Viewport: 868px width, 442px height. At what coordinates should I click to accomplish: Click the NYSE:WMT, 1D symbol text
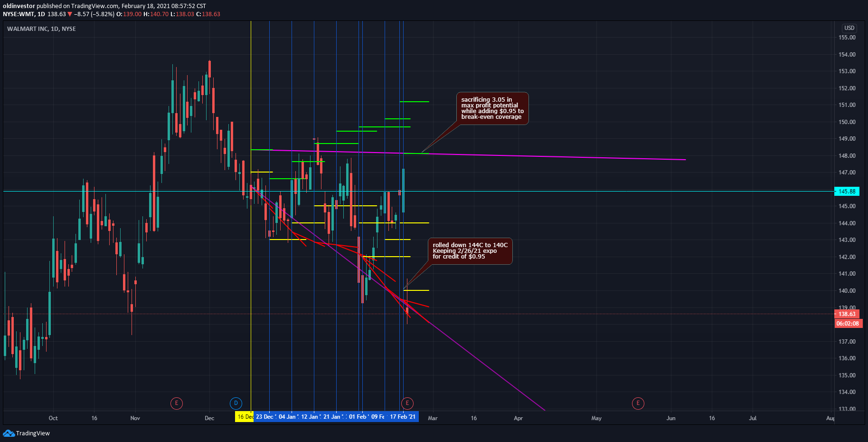(24, 14)
